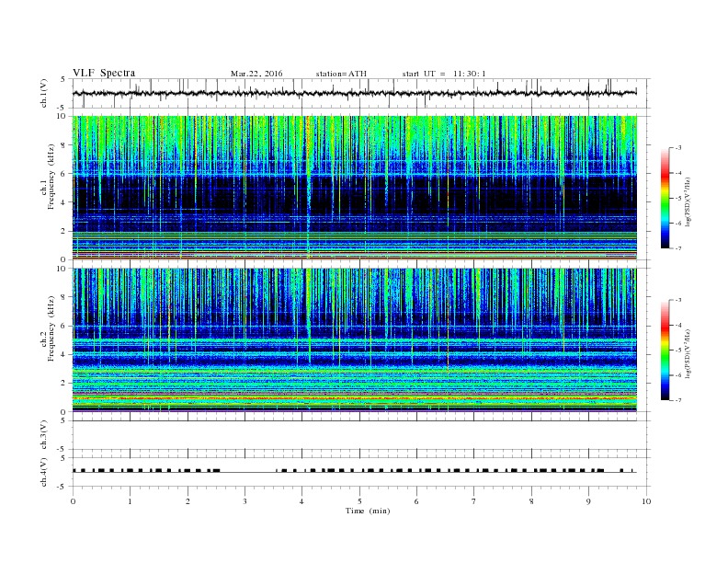
Task: Click the "-3" label on the ch.1 color bar
Action: tap(678, 148)
